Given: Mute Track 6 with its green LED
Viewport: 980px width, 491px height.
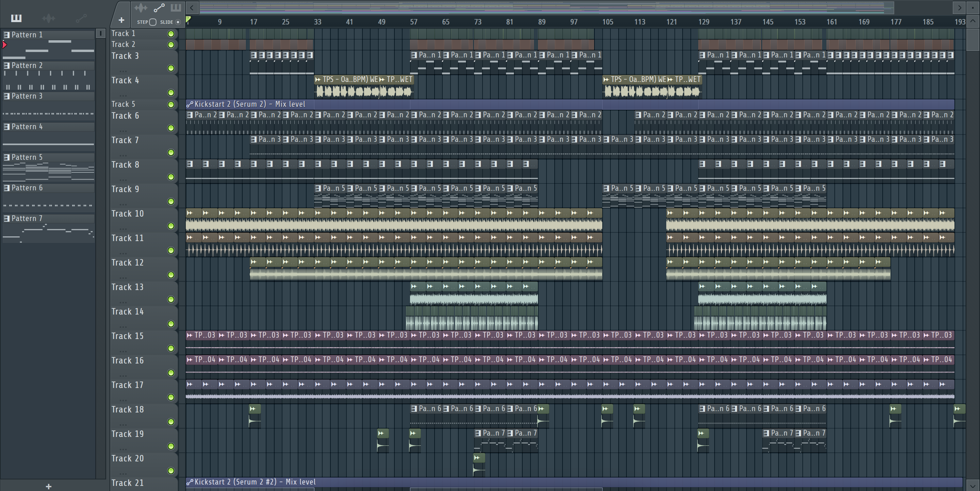Looking at the screenshot, I should point(171,128).
